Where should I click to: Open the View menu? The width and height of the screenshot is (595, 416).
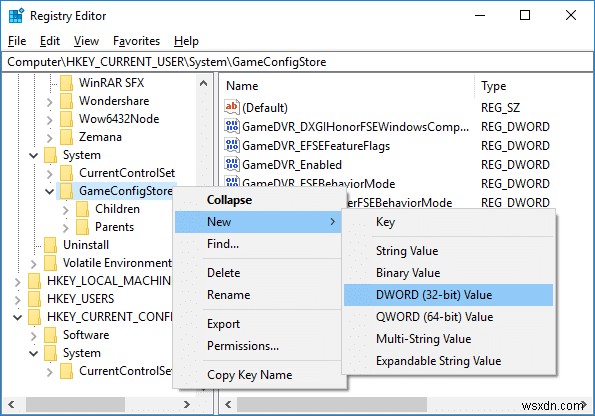[86, 41]
